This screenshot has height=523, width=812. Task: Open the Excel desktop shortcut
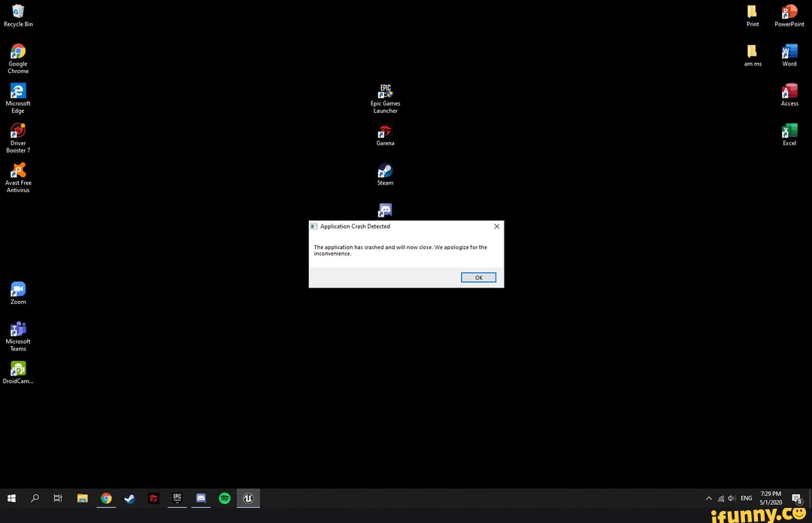[789, 129]
